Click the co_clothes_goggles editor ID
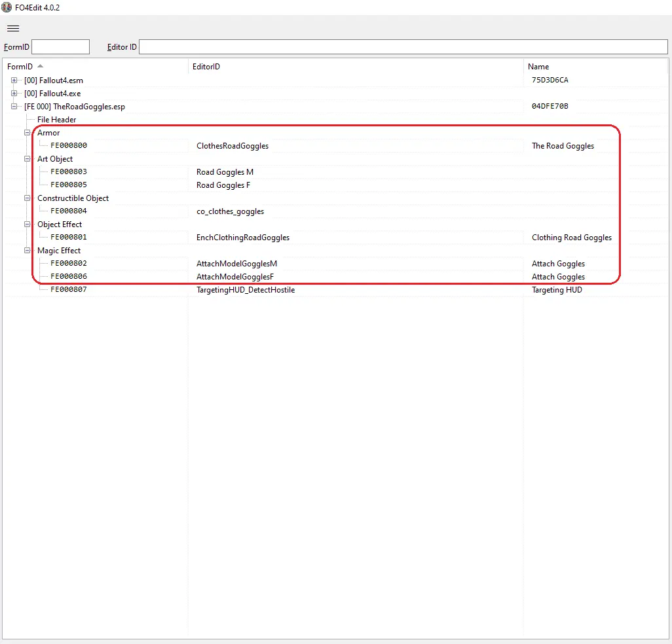Viewport: 672px width, 644px height. 230,211
